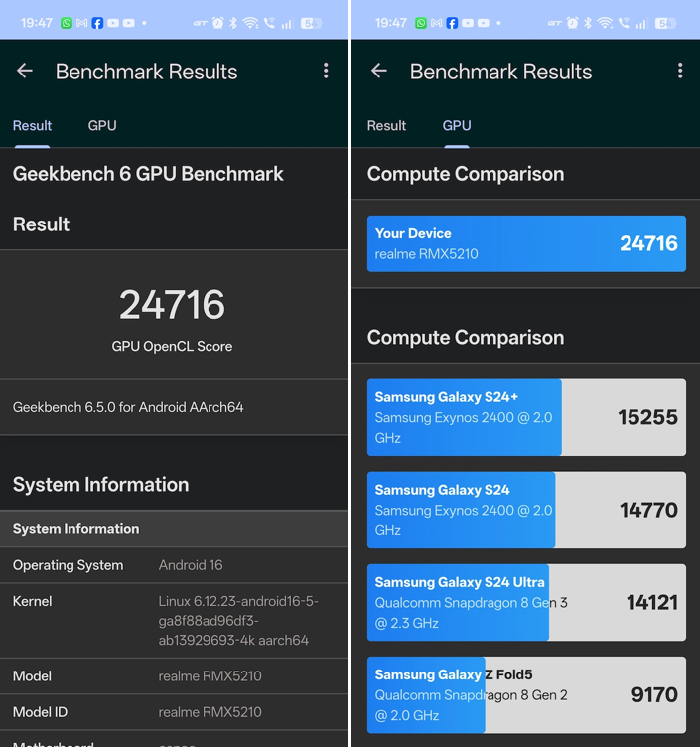Screen dimensions: 700x747
Task: Tap the Kernel Linux 6.12.23 row
Action: pyautogui.click(x=174, y=621)
